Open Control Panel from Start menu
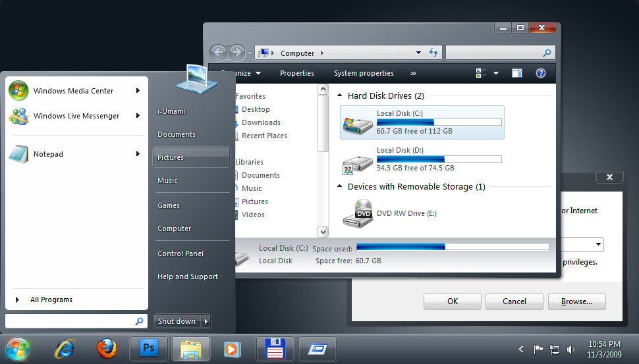The width and height of the screenshot is (639, 364). 181,253
